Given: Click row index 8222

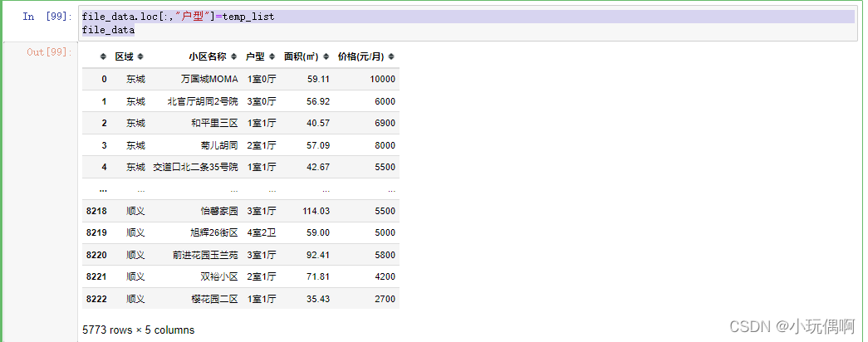Looking at the screenshot, I should [96, 299].
